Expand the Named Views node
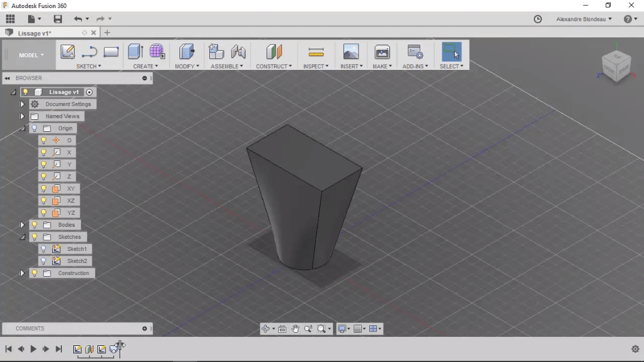644x362 pixels. click(22, 116)
